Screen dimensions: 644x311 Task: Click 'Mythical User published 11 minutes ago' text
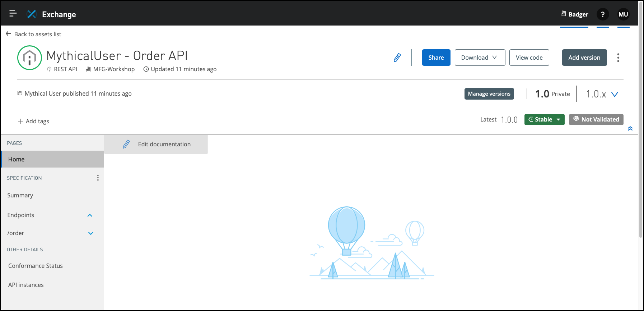(75, 93)
